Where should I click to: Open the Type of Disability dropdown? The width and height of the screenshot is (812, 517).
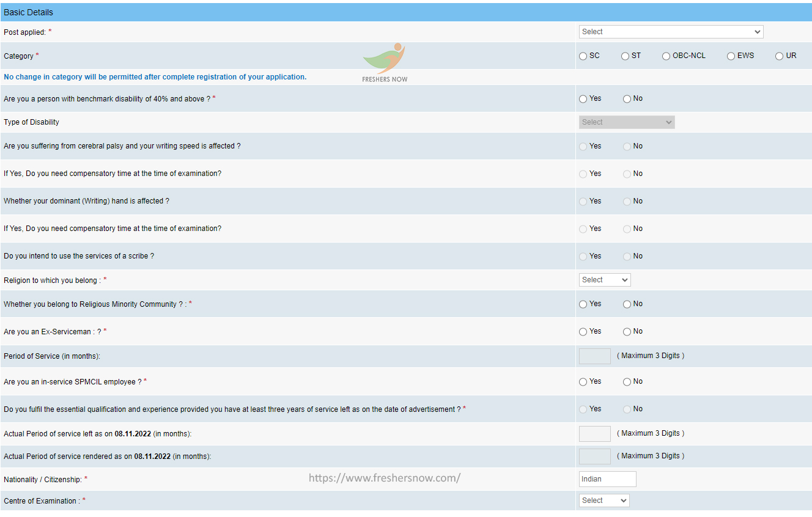pos(627,122)
